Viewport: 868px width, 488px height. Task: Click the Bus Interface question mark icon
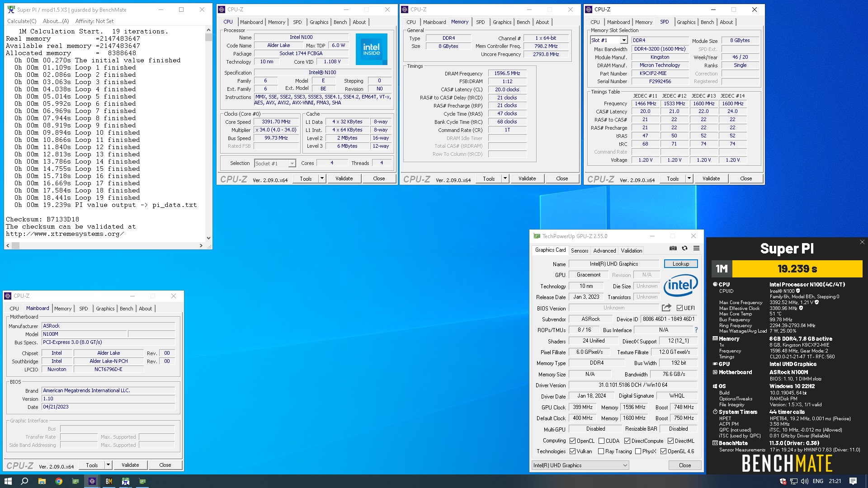pyautogui.click(x=696, y=330)
